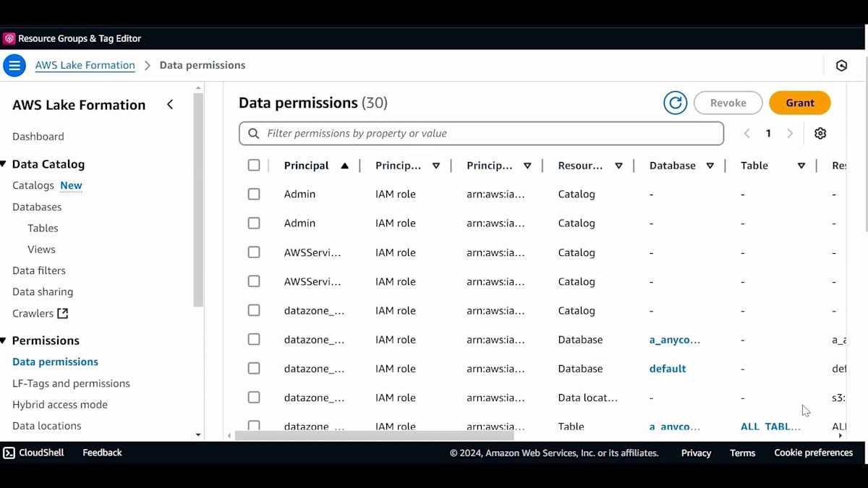Select Data permissions in sidebar
The image size is (868, 488).
coord(55,361)
